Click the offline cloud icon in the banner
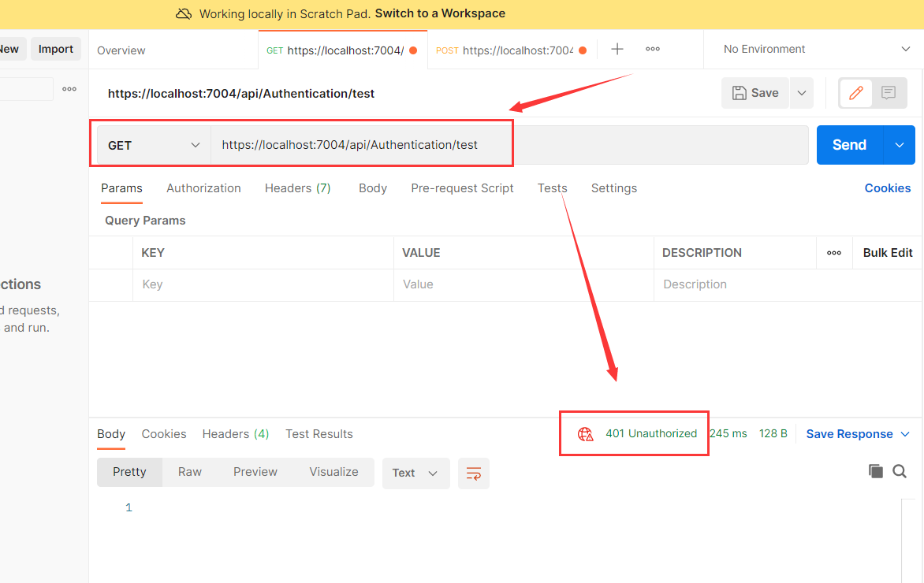This screenshot has height=583, width=924. click(183, 13)
